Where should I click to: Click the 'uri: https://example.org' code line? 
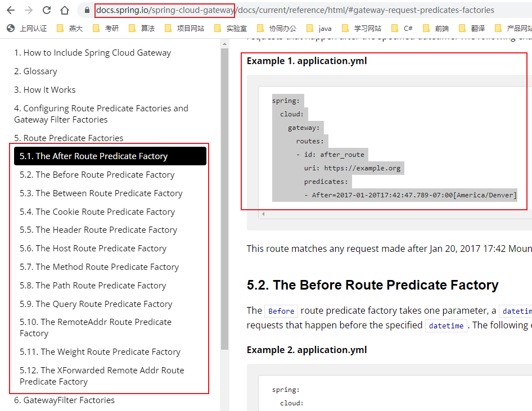(x=352, y=168)
